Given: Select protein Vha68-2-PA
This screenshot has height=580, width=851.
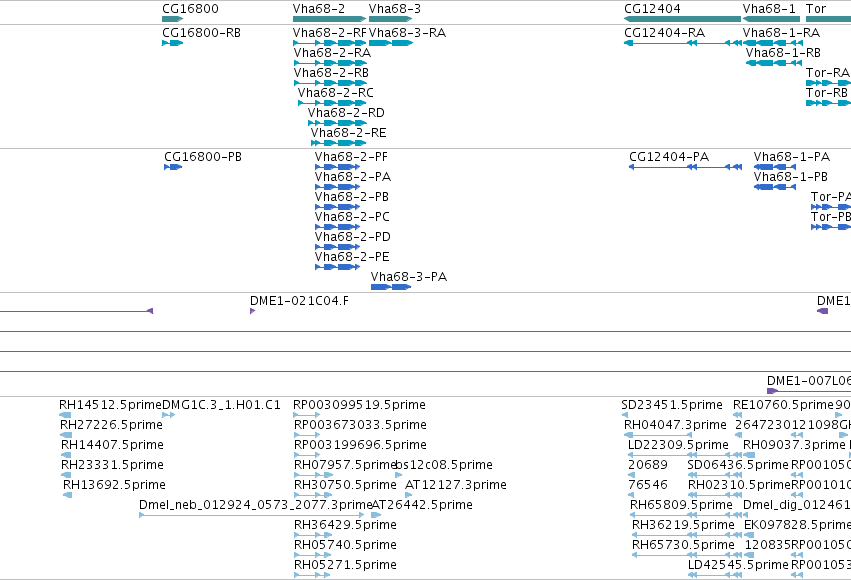Looking at the screenshot, I should [353, 177].
